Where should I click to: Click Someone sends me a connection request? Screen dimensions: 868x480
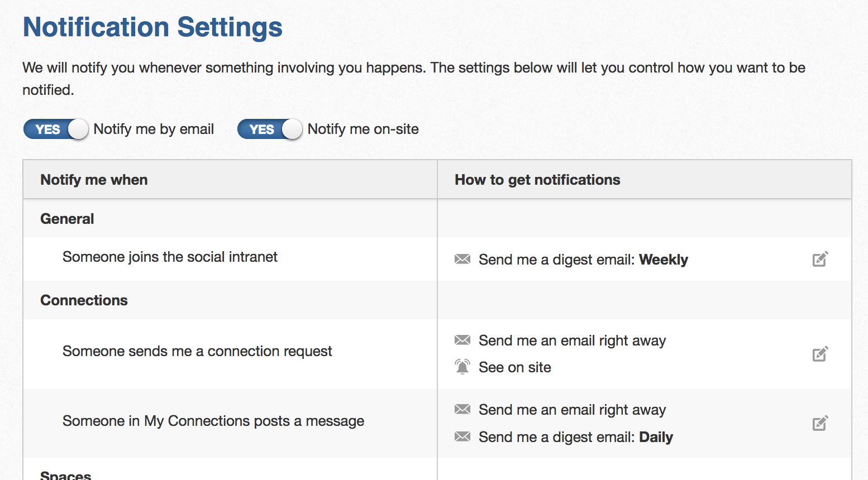(197, 351)
